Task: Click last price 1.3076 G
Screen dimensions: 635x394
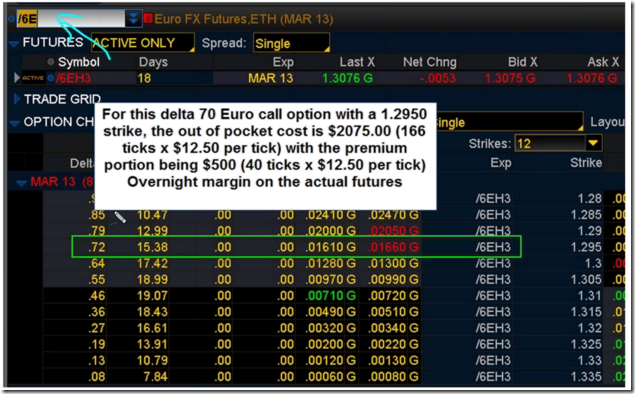Action: coord(347,78)
